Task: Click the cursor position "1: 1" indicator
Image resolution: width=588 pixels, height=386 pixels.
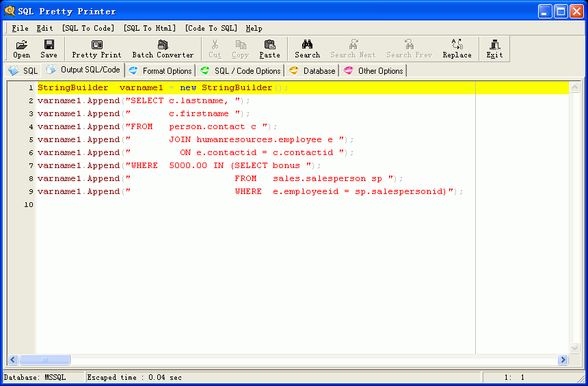Action: tap(514, 377)
